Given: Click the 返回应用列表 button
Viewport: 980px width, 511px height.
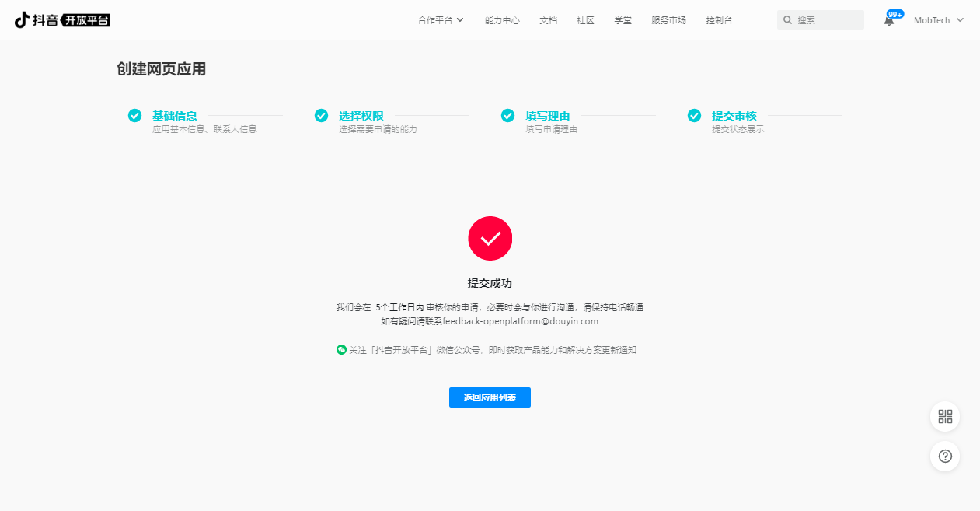Looking at the screenshot, I should (490, 397).
